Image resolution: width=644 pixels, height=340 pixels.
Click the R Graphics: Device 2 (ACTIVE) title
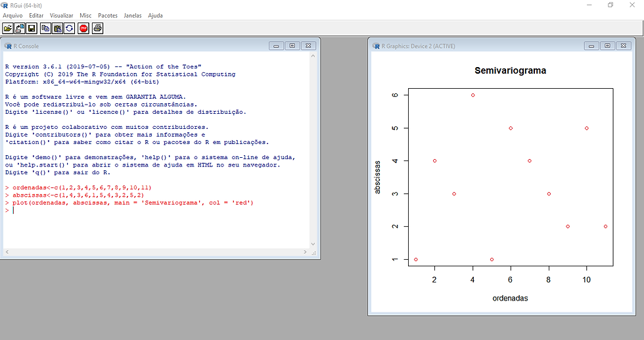(x=418, y=46)
